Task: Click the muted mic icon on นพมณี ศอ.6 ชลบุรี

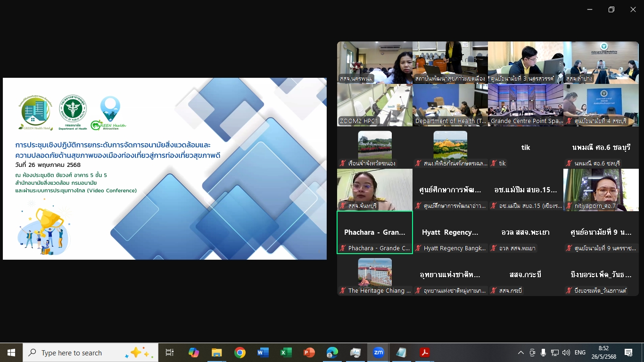Action: pos(570,164)
